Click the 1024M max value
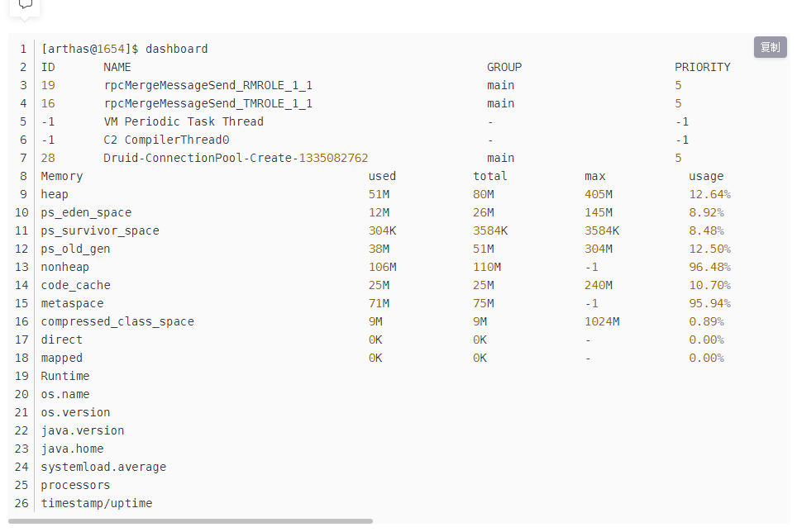797x532 pixels. pyautogui.click(x=601, y=321)
